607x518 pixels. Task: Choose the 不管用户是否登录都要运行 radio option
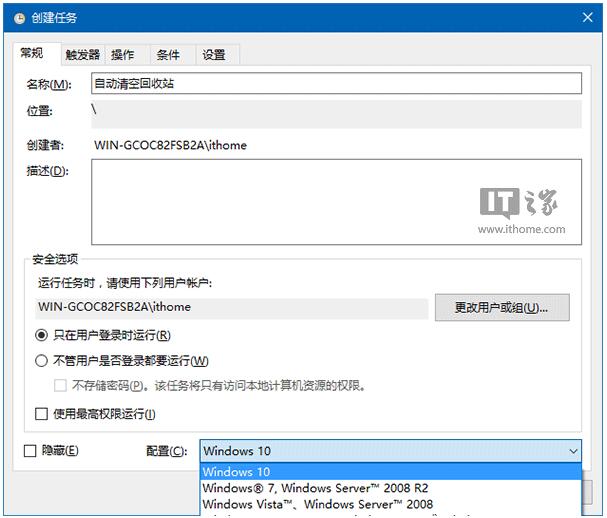tap(42, 361)
